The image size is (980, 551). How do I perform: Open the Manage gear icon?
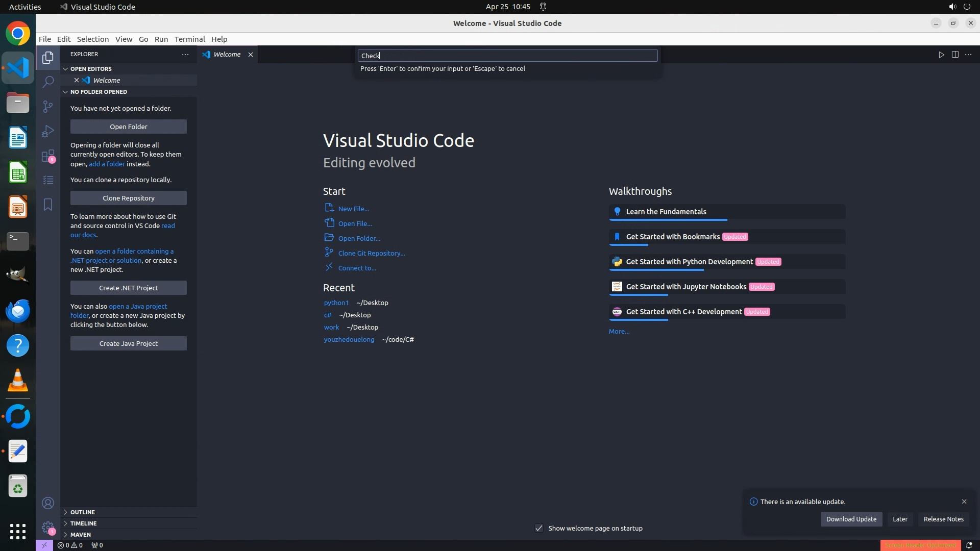48,528
